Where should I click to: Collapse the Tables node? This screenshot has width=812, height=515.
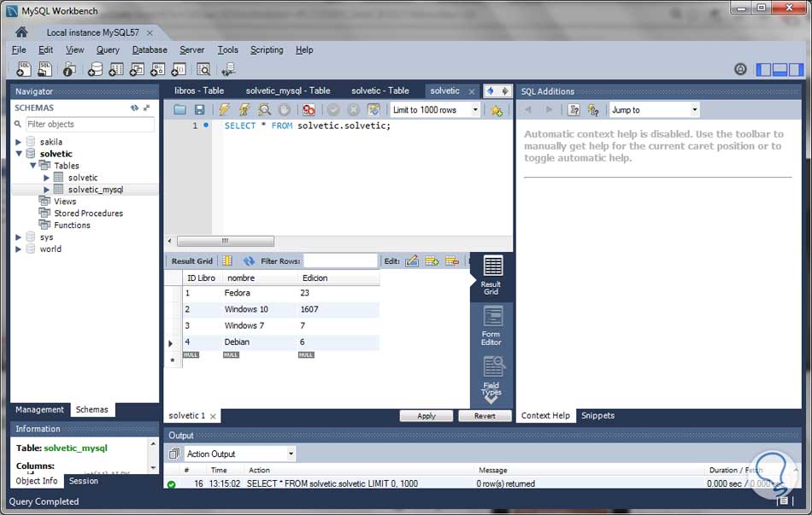point(32,166)
